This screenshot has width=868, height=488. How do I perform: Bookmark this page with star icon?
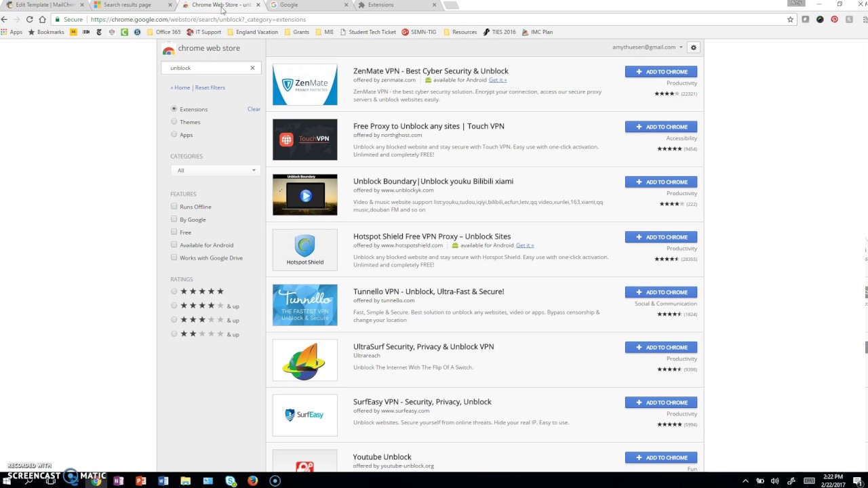coord(790,20)
